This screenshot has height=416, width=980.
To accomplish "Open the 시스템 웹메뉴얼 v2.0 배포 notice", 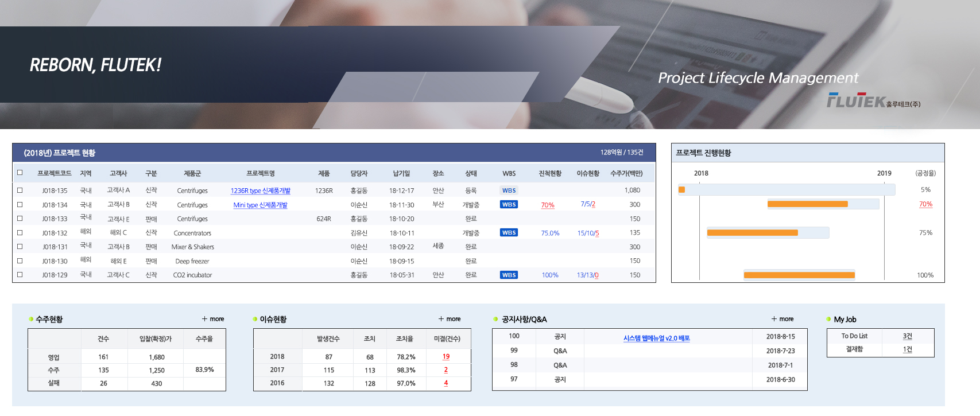I will pyautogui.click(x=656, y=338).
